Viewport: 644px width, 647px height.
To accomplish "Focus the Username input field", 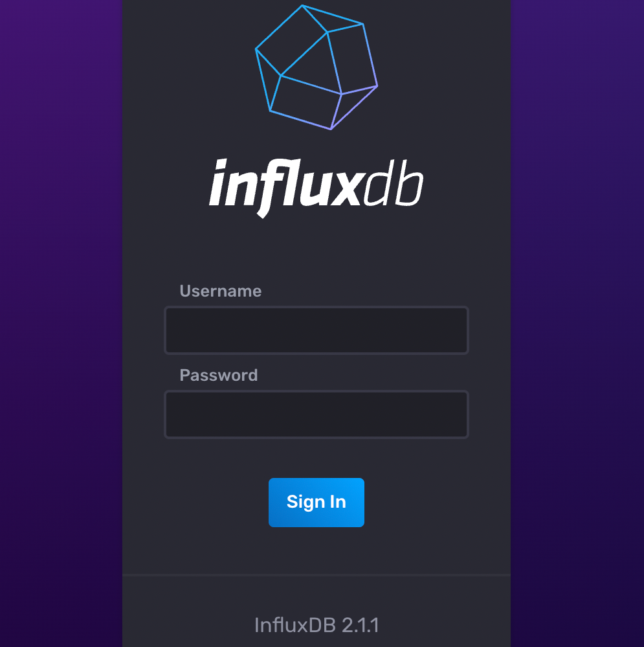I will (x=316, y=330).
